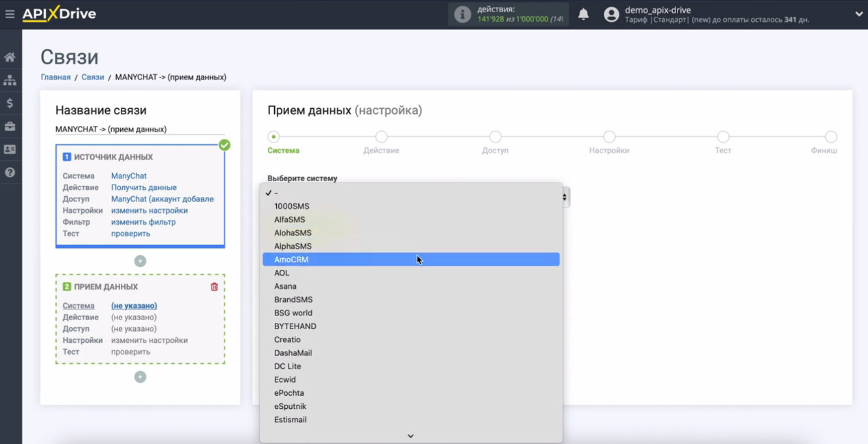Click изменить фильтр link

[143, 222]
